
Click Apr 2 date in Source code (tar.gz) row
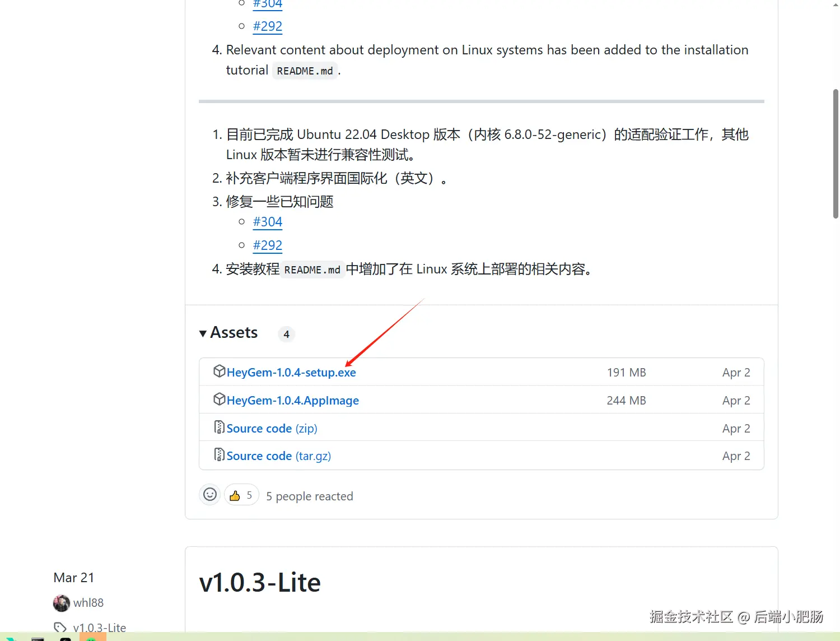click(736, 456)
